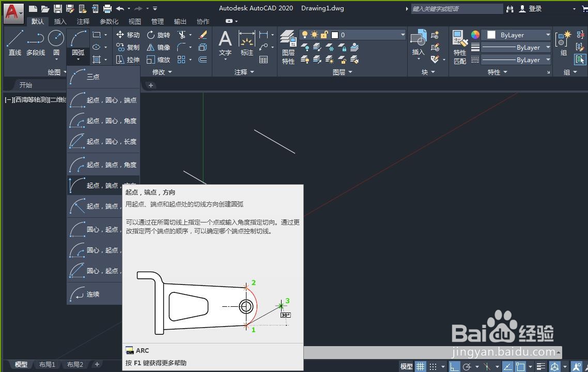This screenshot has height=372, width=588.
Task: Toggle layer 0 lightbulb on/off
Action: point(305,35)
